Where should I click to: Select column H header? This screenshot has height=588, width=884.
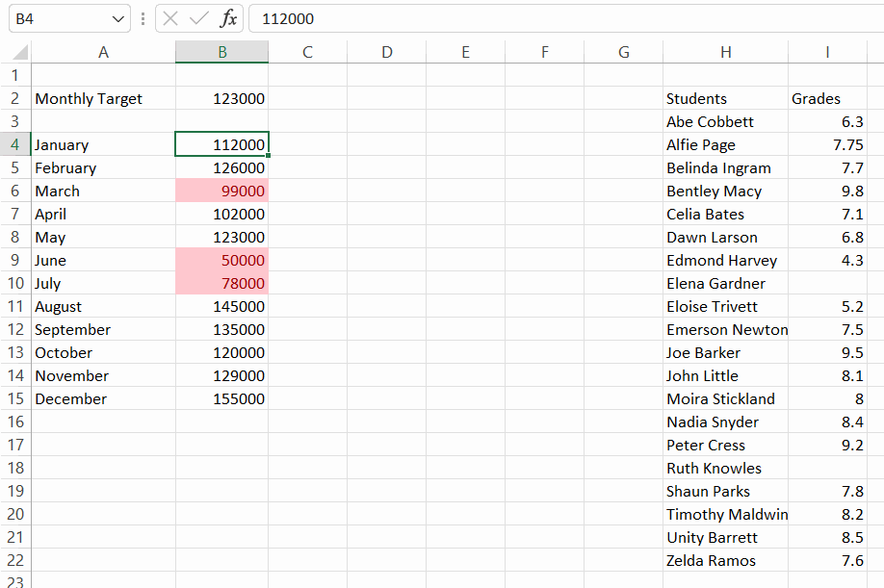(725, 52)
